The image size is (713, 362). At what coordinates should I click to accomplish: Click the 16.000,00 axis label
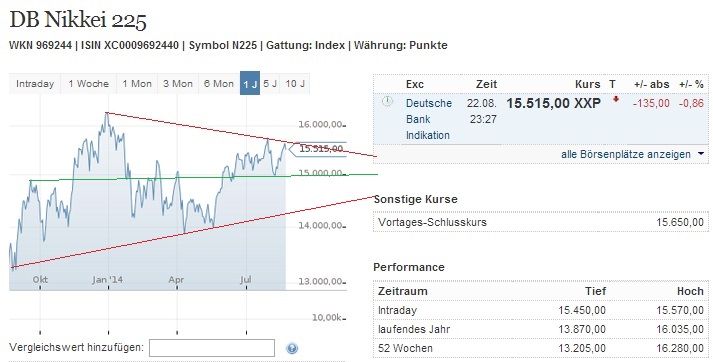[320, 125]
